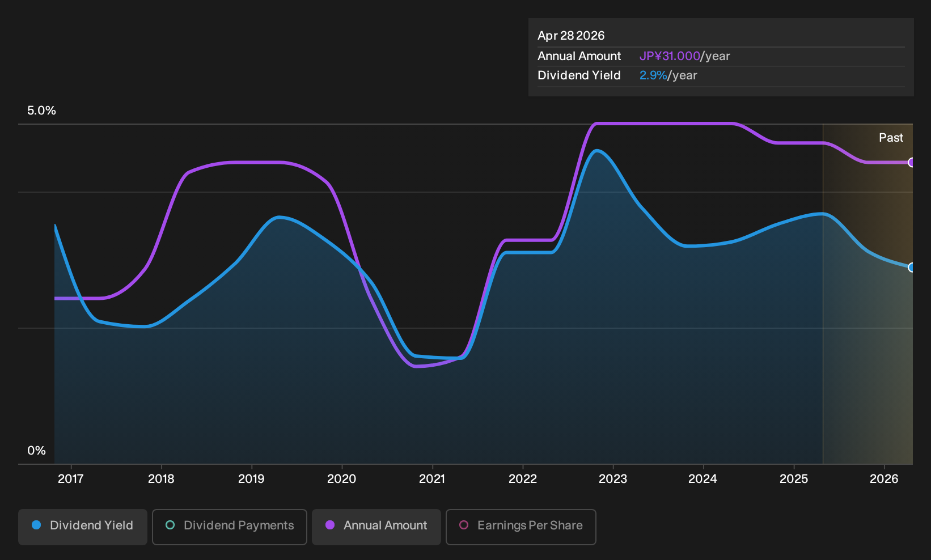The height and width of the screenshot is (560, 931).
Task: Click the 2024 axis label
Action: tap(703, 479)
